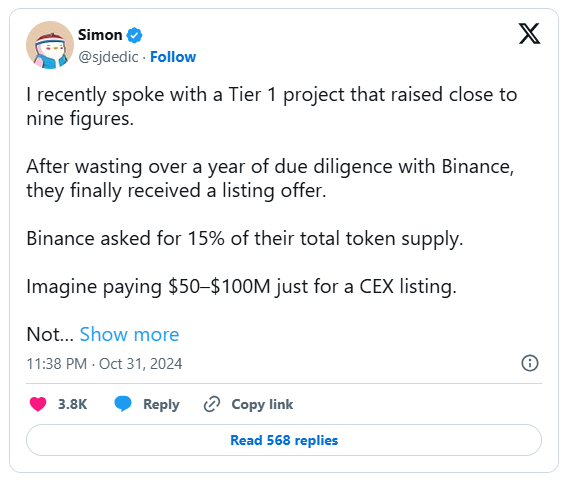Click the chain link copy icon
The height and width of the screenshot is (482, 569).
pos(212,404)
